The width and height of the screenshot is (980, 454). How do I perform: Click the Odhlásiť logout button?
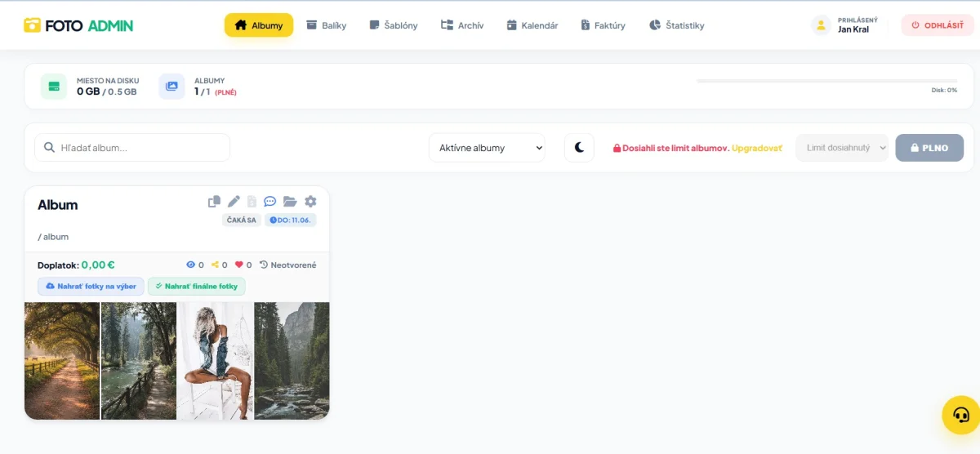(938, 25)
